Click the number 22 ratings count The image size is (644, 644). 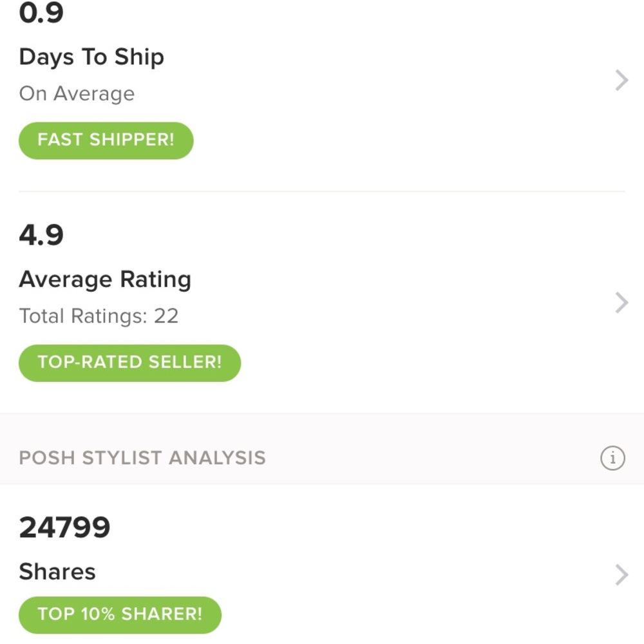166,316
